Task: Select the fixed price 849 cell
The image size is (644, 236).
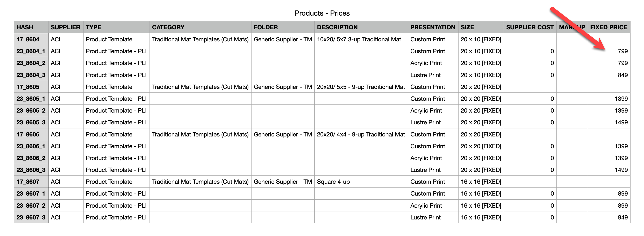Action: coord(622,75)
